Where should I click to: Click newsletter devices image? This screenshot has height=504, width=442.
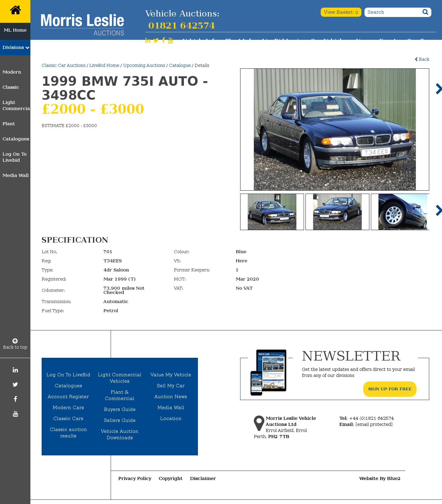point(268,372)
